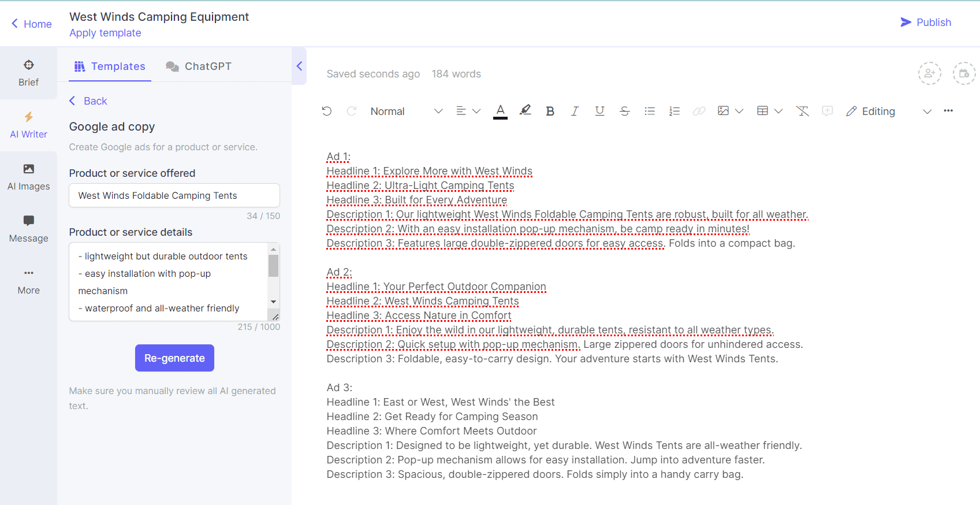Screen dimensions: 980x505
Task: Click 'Headline 1: Explore More with West Winds'
Action: (429, 171)
